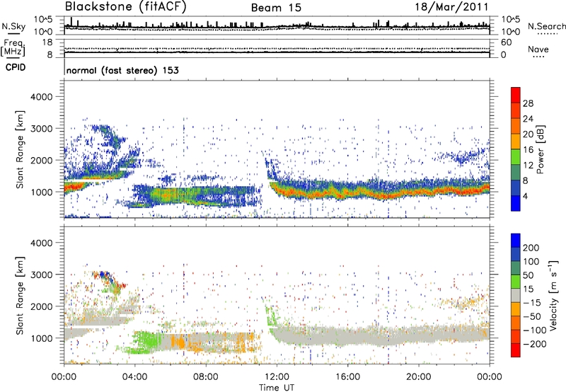Click the 24 label on Power scale
This screenshot has height=392, width=566.
click(x=528, y=119)
